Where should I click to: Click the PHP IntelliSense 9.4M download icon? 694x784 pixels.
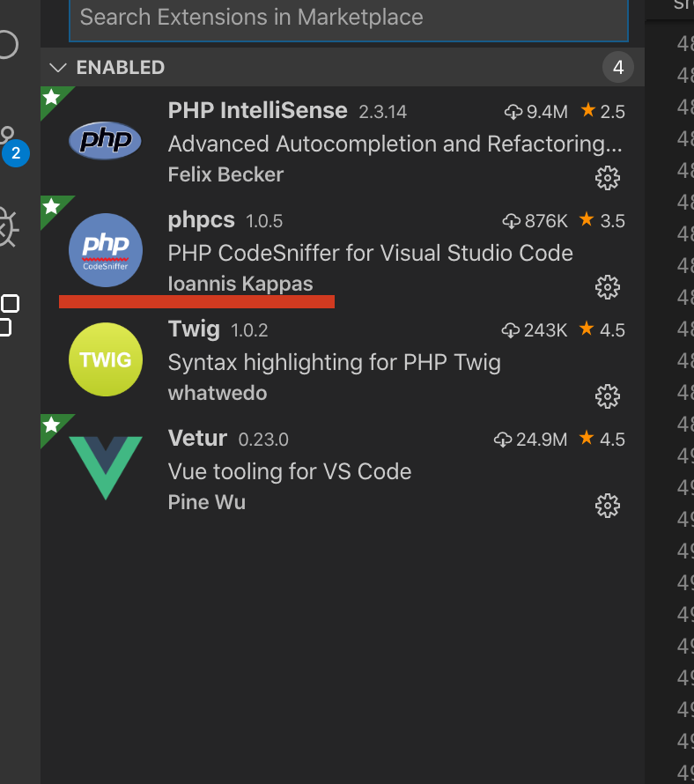[513, 112]
